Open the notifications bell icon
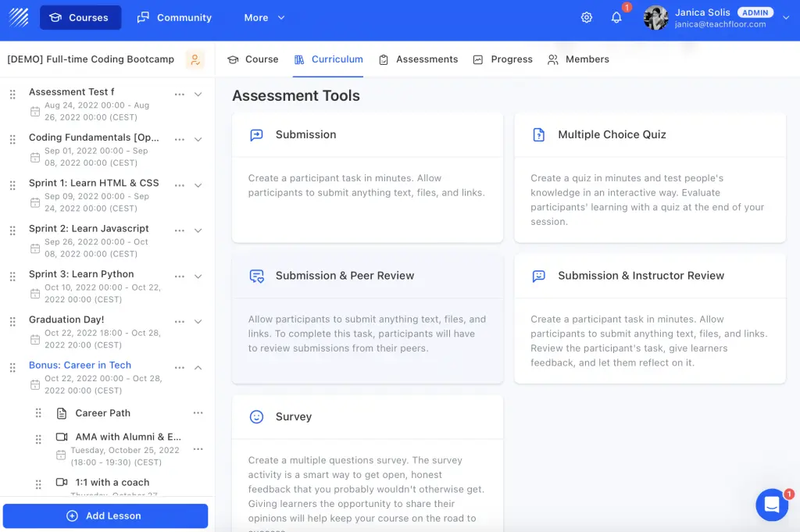Screen dimensions: 800x532 click(x=616, y=16)
